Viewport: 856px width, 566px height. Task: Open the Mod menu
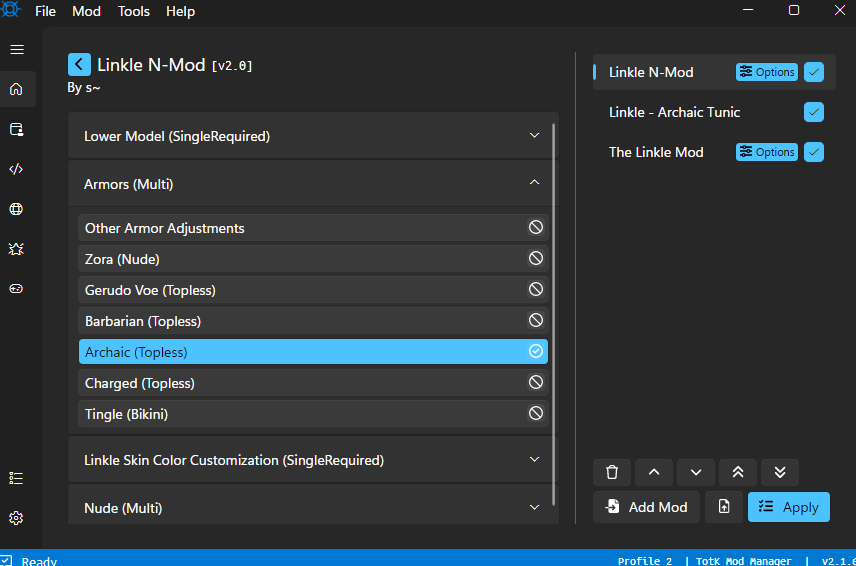click(86, 11)
